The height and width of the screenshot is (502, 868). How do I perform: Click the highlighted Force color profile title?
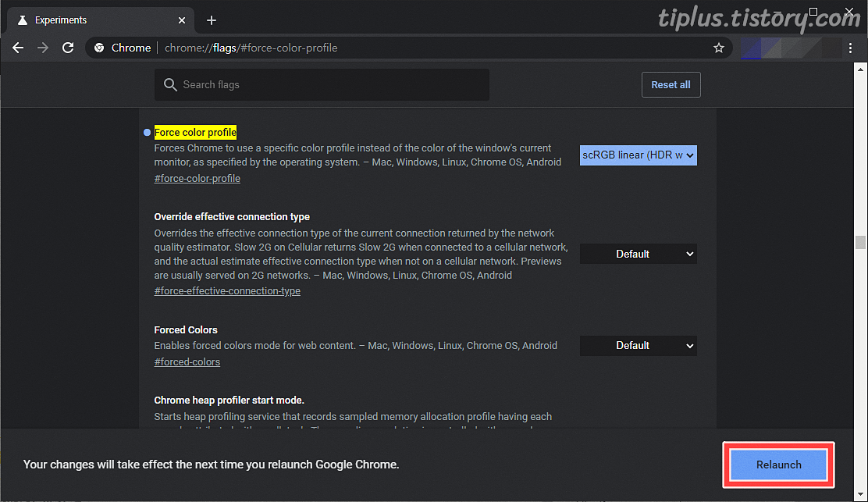point(195,132)
